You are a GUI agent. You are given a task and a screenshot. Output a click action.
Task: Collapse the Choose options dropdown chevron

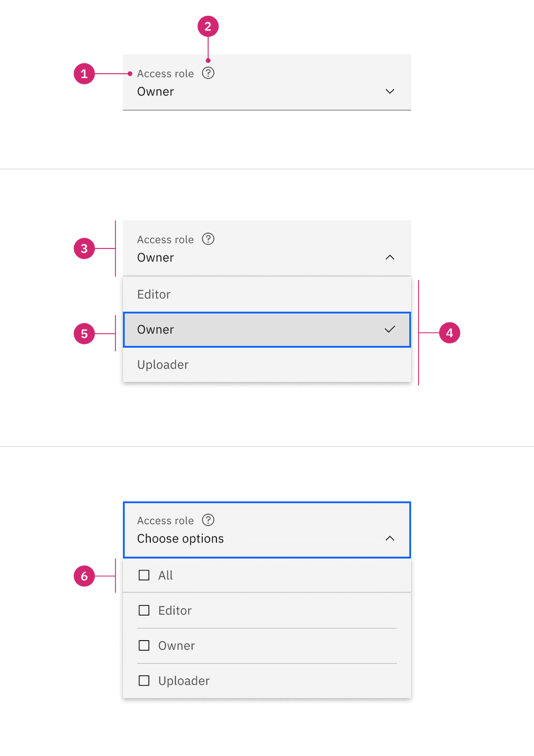tap(390, 539)
